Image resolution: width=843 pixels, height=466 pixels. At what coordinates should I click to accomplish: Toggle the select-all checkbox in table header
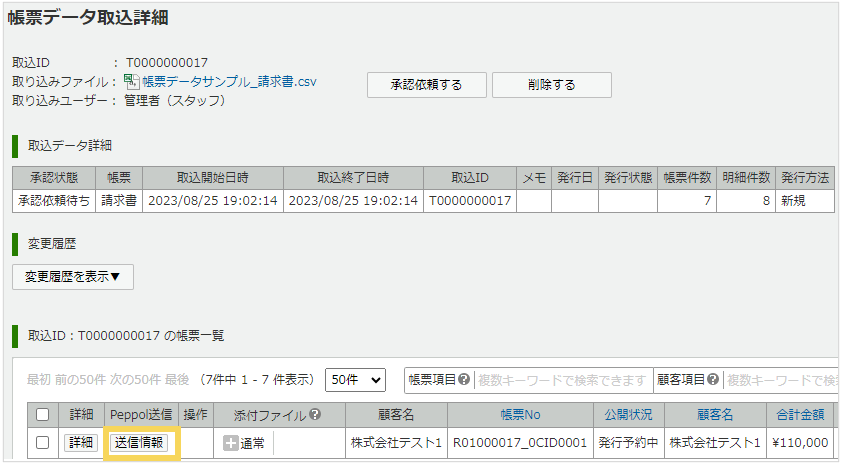click(x=42, y=415)
